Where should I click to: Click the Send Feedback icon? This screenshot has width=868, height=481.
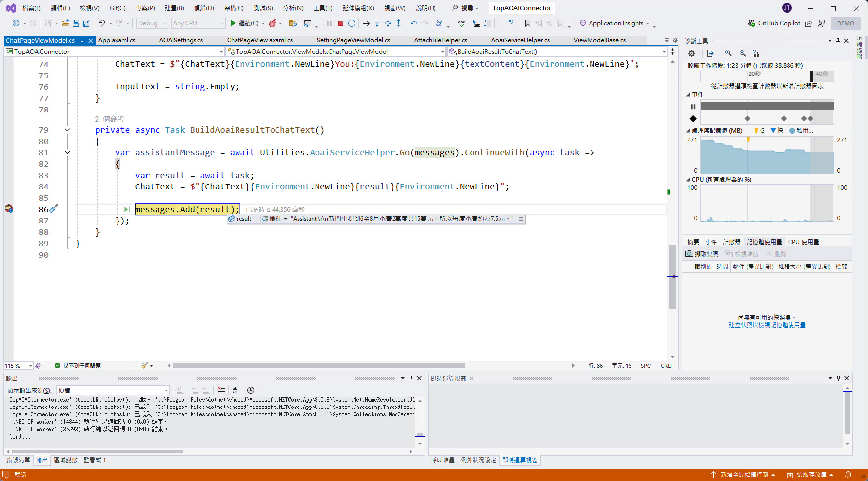coord(821,23)
